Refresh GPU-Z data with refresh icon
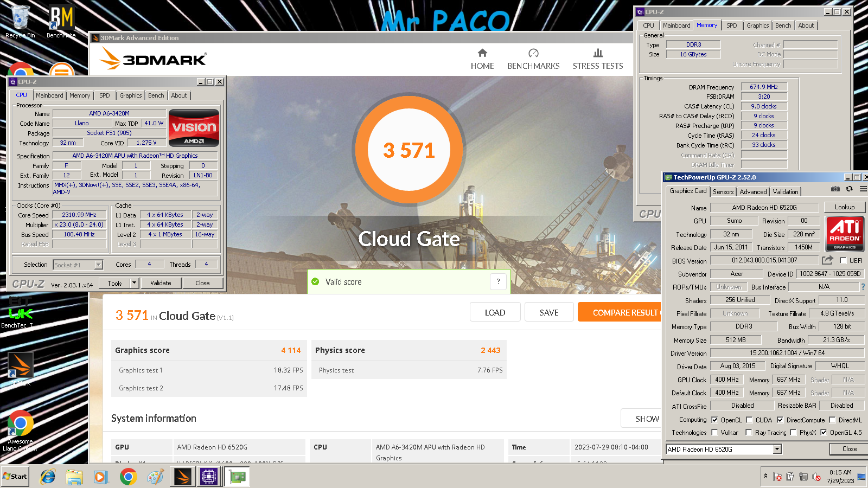Viewport: 868px width, 488px height. (849, 189)
